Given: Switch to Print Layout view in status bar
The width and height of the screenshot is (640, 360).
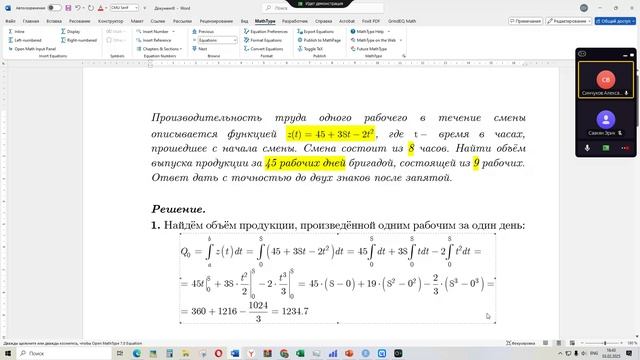Looking at the screenshot, I should [x=559, y=343].
